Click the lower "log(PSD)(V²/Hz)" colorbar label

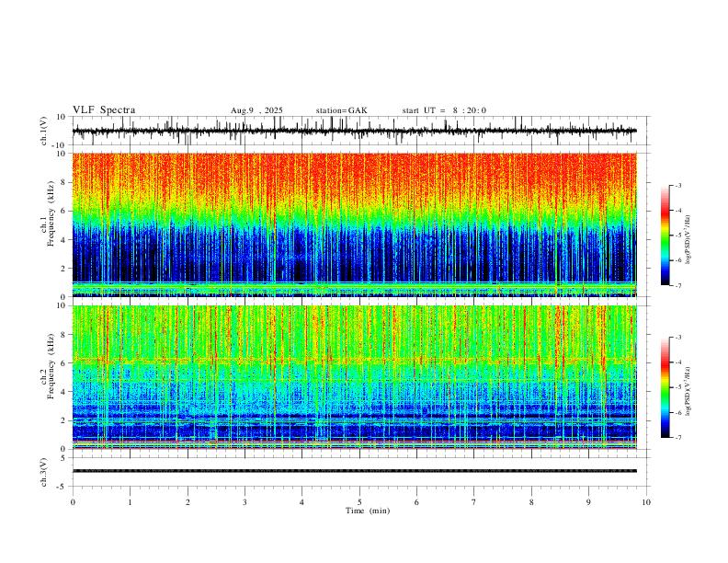(688, 391)
